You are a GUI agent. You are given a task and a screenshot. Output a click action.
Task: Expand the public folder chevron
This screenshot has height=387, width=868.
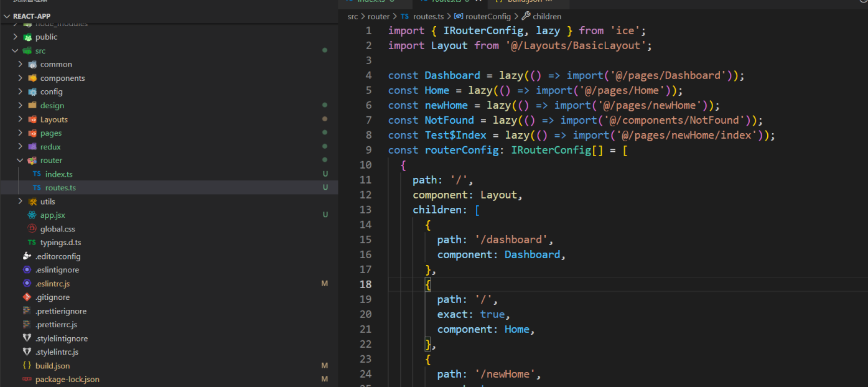pos(16,37)
